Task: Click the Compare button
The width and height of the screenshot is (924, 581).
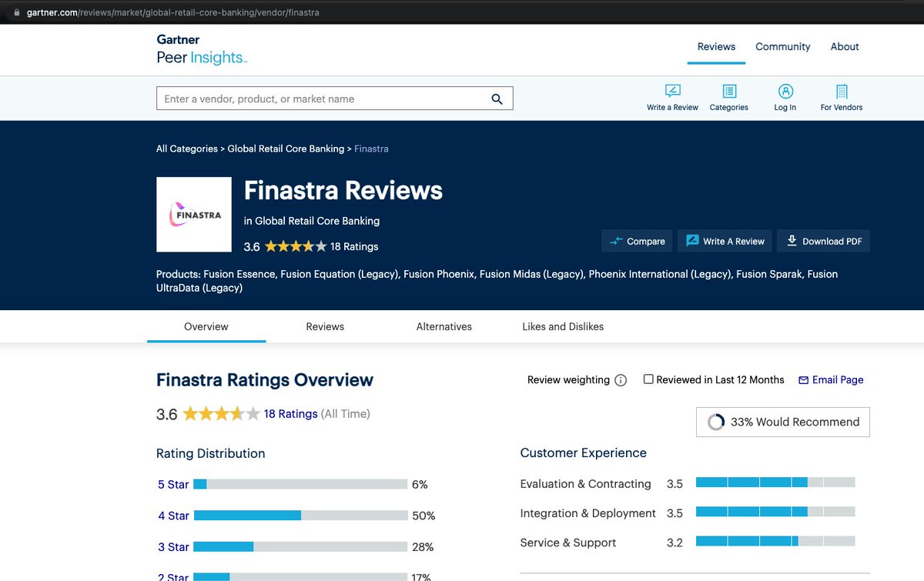Action: click(x=637, y=241)
